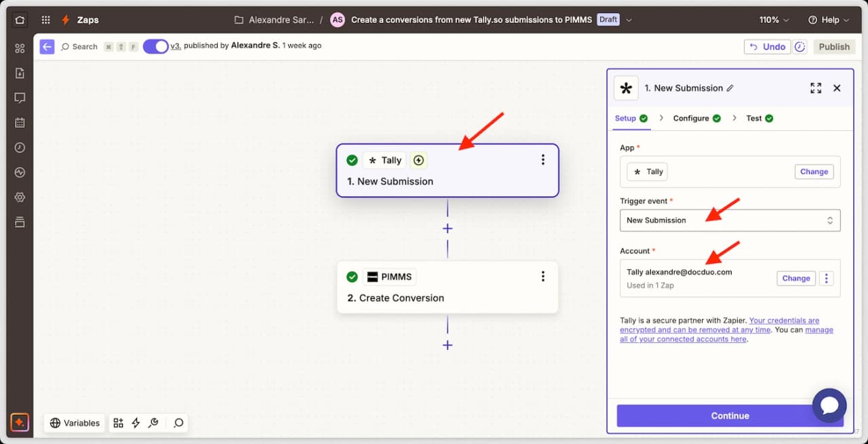Expand the step panel to full screen
Screen dimensions: 868x444
coord(816,88)
